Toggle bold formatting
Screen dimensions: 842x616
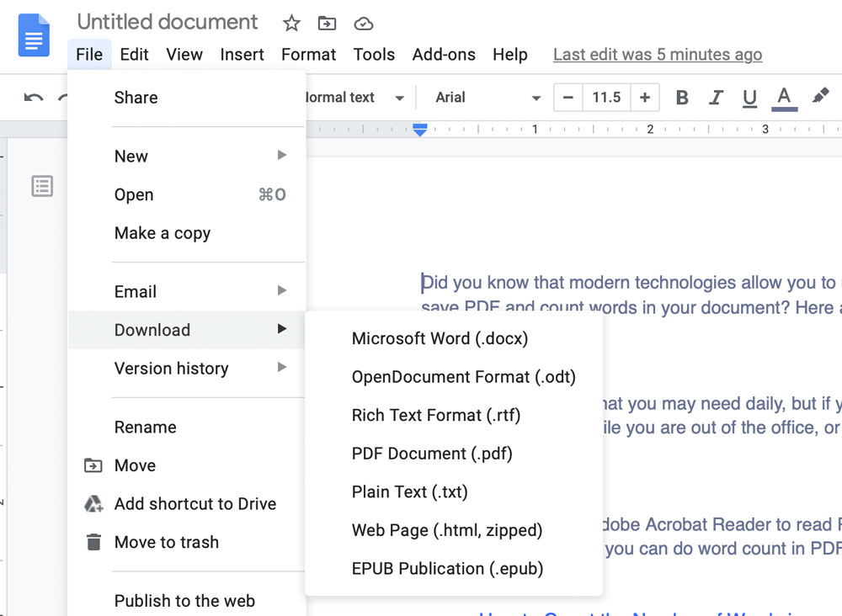682,98
